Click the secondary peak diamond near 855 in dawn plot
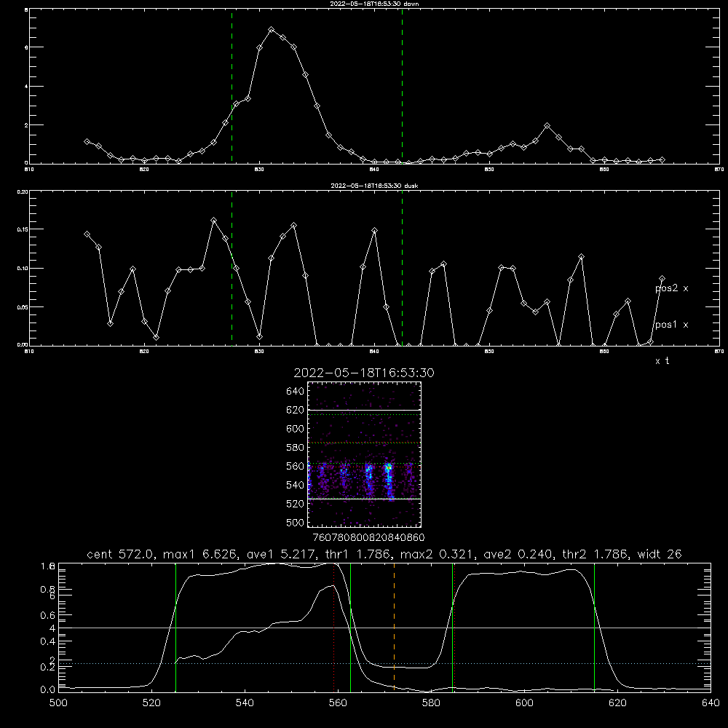 click(547, 126)
